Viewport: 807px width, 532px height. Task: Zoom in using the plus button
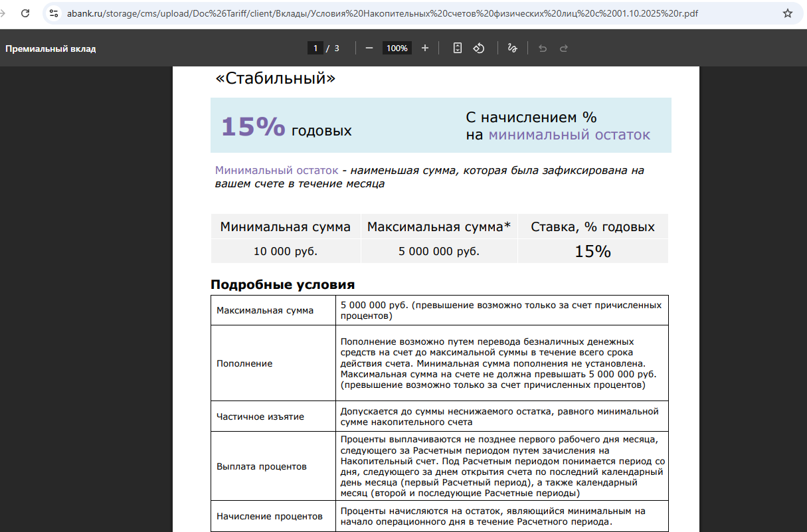(425, 48)
